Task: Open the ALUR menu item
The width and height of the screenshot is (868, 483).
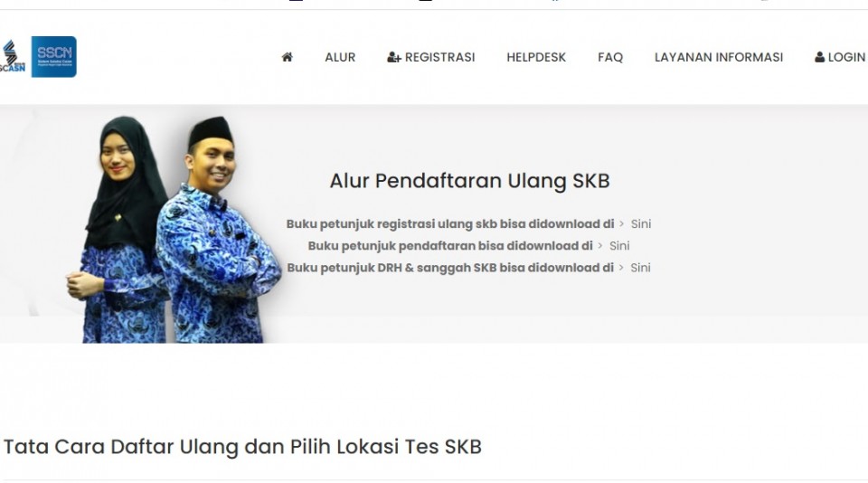Action: point(340,57)
